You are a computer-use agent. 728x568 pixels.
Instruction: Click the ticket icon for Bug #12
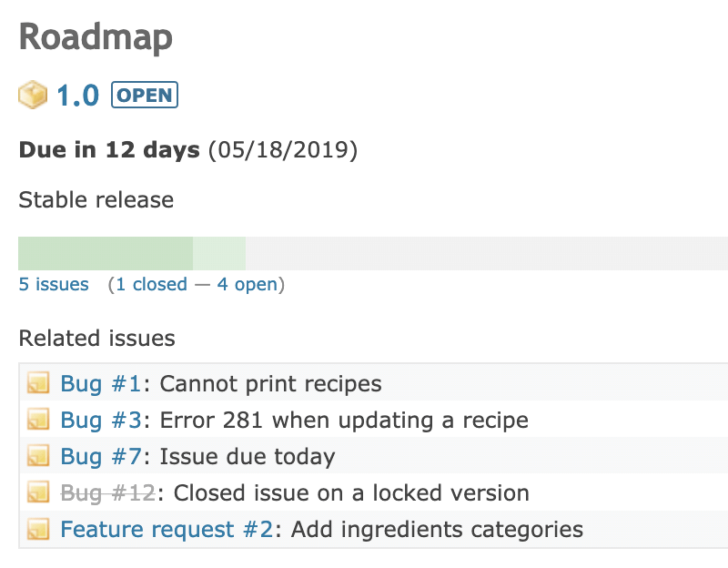pos(38,492)
